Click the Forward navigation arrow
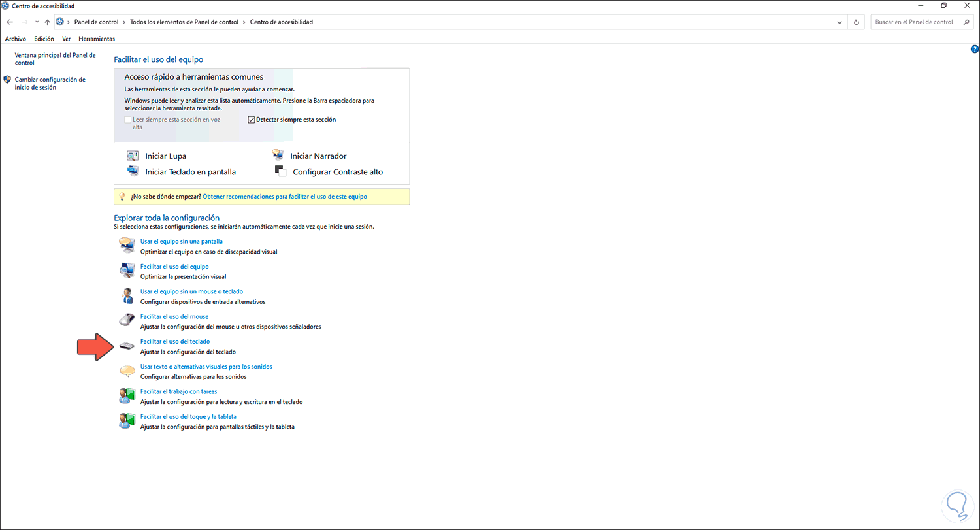Screen dimensions: 980x530 pos(25,22)
